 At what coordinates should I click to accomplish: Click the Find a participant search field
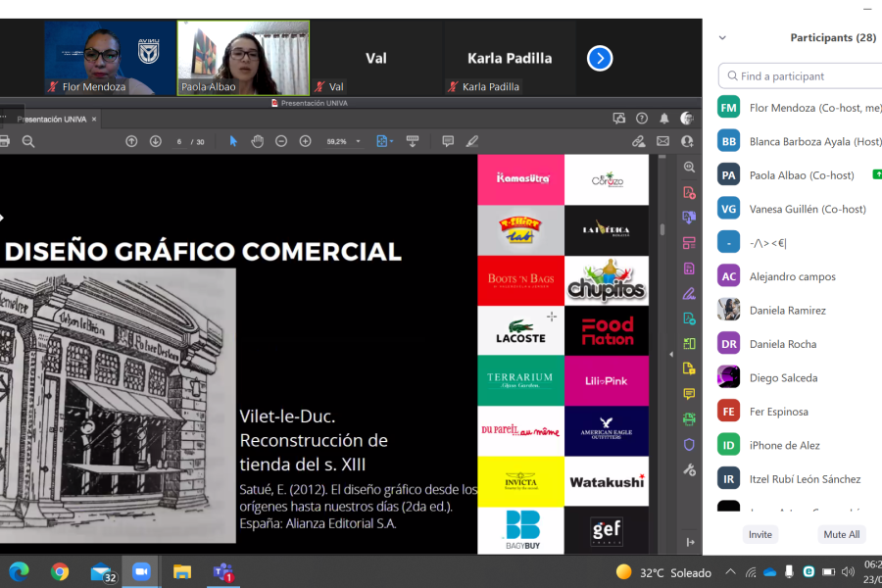[800, 76]
